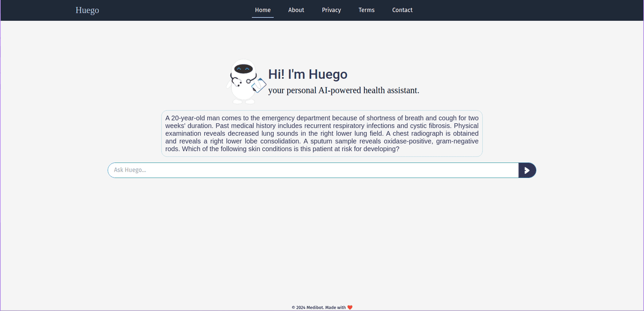Open the Privacy page link
The image size is (644, 311).
pyautogui.click(x=331, y=10)
